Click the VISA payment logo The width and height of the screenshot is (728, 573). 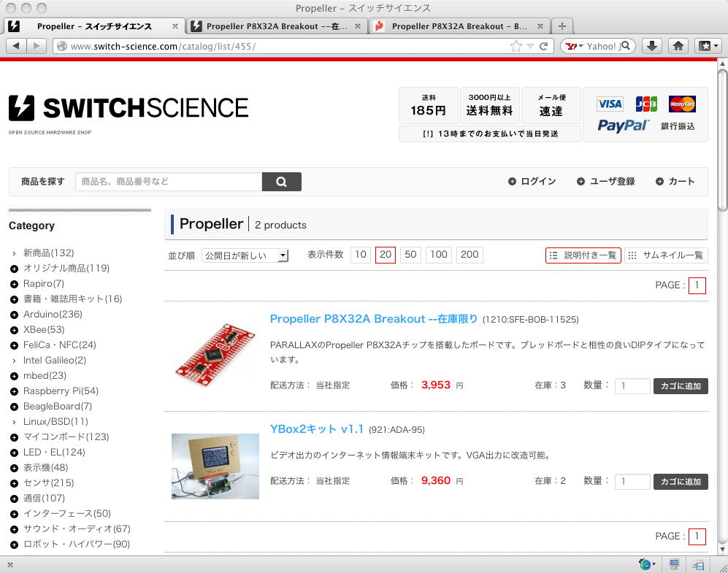(x=610, y=104)
